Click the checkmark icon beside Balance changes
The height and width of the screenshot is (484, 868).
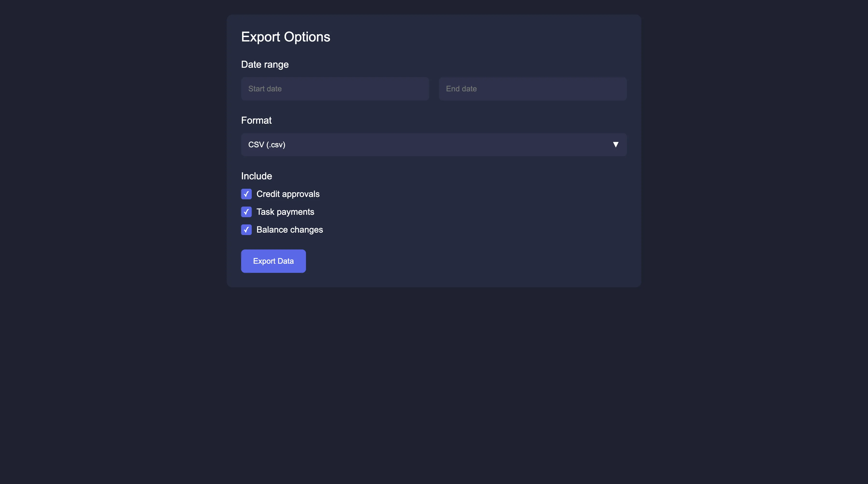tap(246, 230)
